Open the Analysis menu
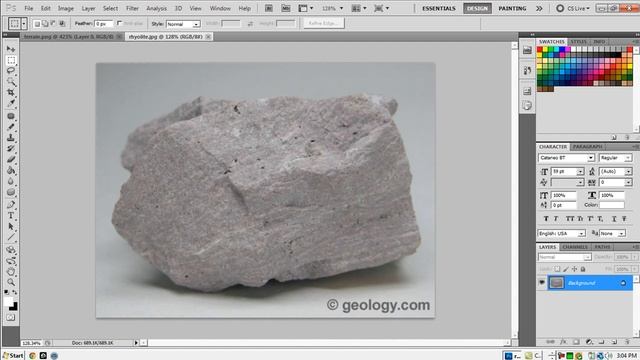Screen dimensions: 640x360 tap(156, 8)
